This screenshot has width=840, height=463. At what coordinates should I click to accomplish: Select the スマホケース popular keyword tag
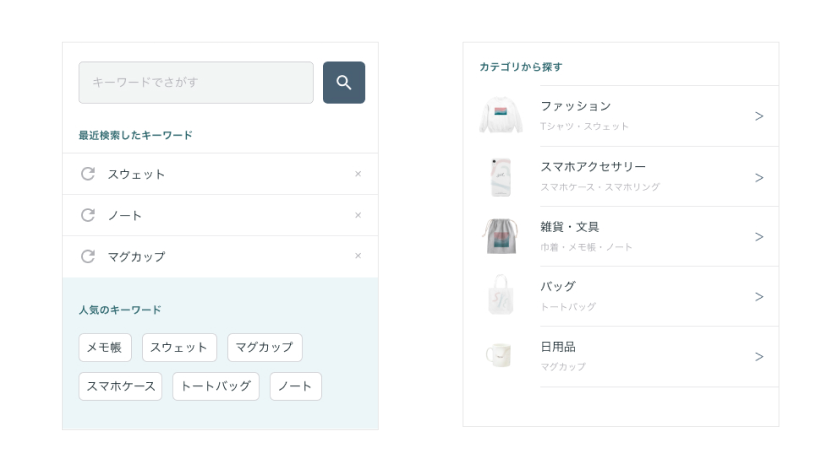tap(120, 386)
